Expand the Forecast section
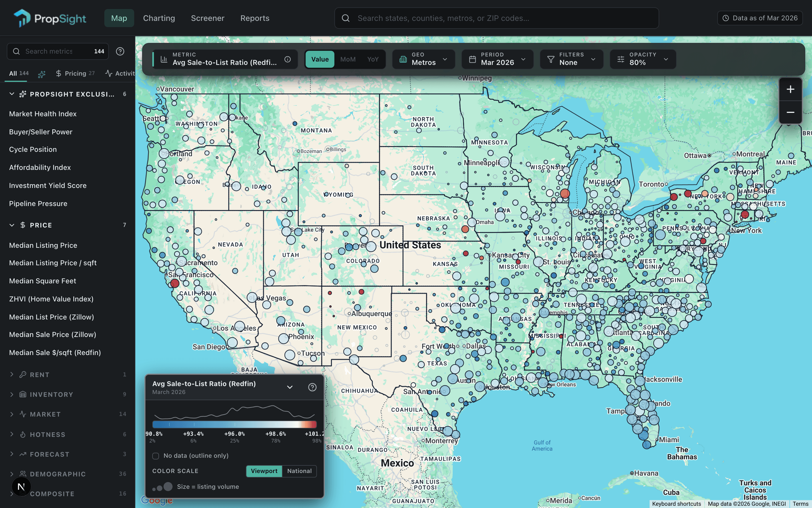Image resolution: width=812 pixels, height=508 pixels. [12, 454]
